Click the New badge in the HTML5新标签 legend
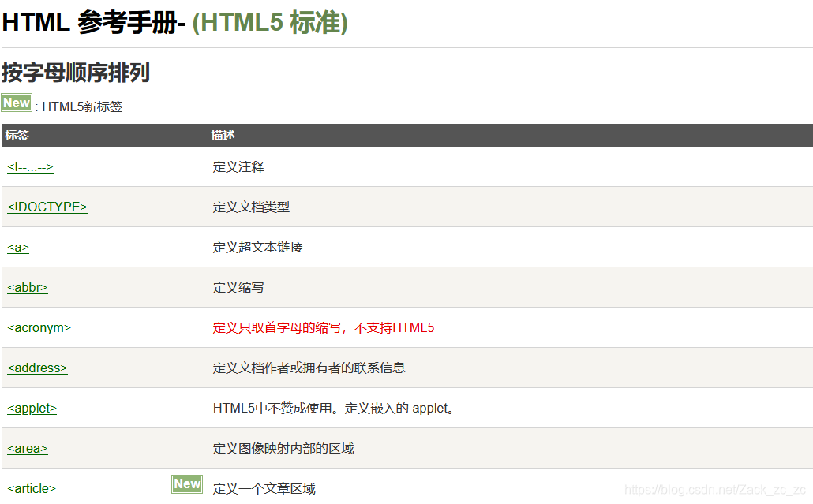The image size is (813, 504). click(17, 103)
